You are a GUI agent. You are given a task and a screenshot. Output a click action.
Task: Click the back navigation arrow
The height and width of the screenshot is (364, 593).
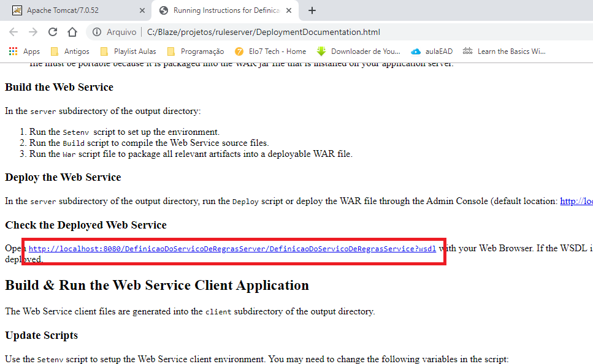(x=13, y=32)
